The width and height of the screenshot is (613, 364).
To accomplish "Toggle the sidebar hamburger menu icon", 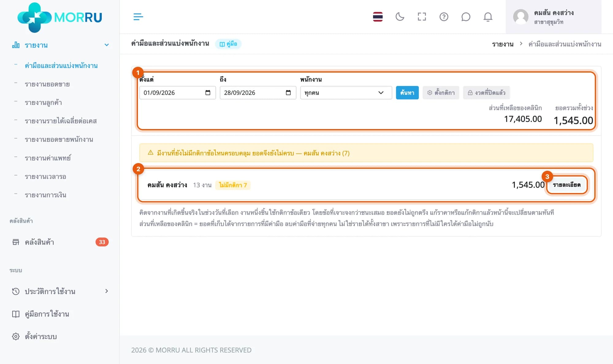I will pyautogui.click(x=138, y=17).
